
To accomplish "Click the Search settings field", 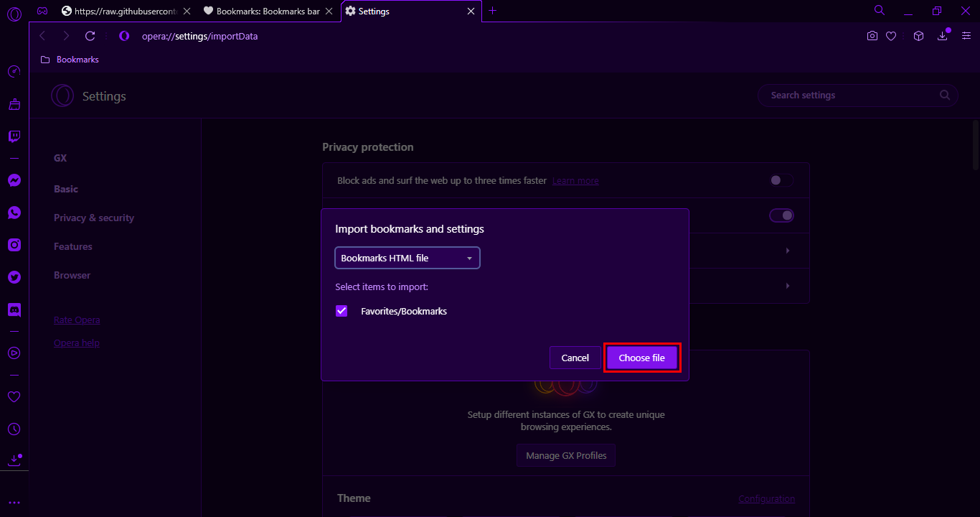I will point(857,95).
